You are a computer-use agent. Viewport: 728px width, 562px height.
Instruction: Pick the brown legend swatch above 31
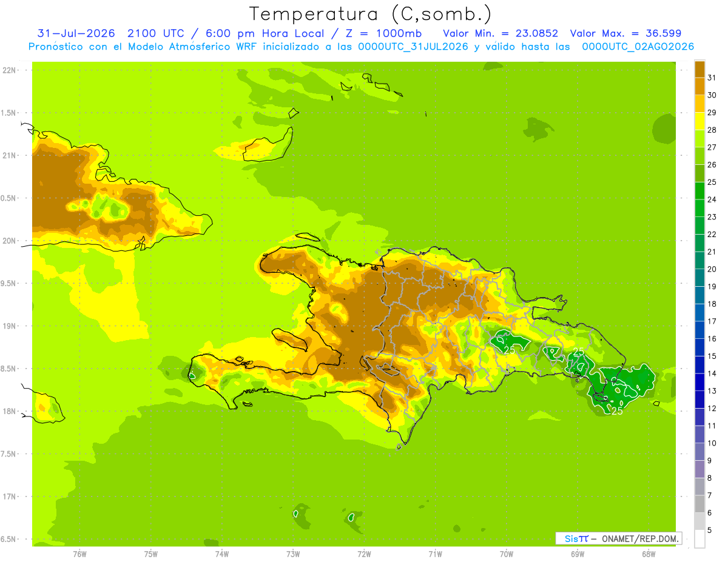(x=699, y=69)
